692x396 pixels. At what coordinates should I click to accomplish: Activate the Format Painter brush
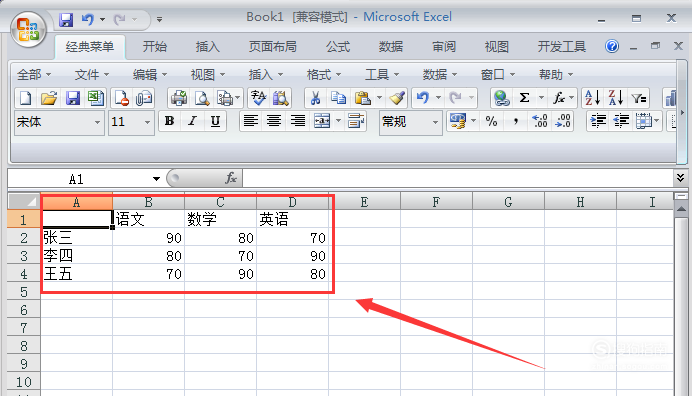coord(397,98)
